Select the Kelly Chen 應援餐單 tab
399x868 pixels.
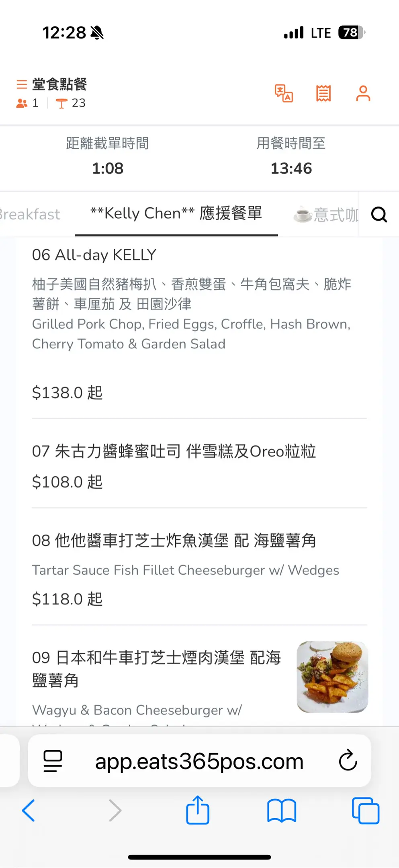(176, 214)
